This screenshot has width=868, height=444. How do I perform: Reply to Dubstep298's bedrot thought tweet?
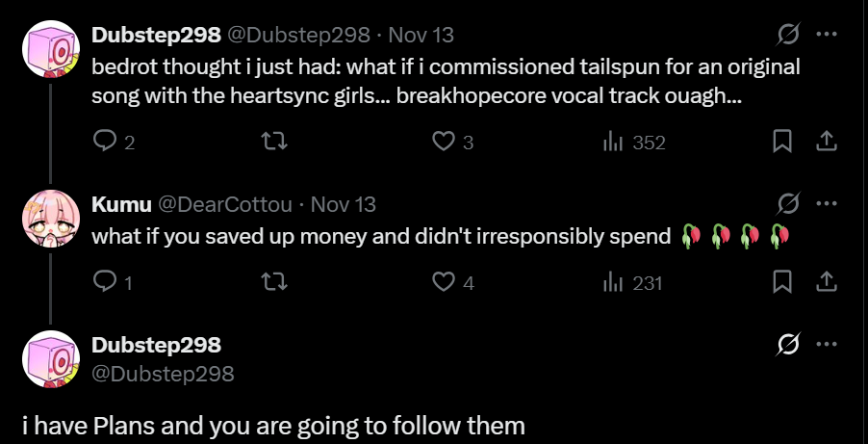[104, 142]
